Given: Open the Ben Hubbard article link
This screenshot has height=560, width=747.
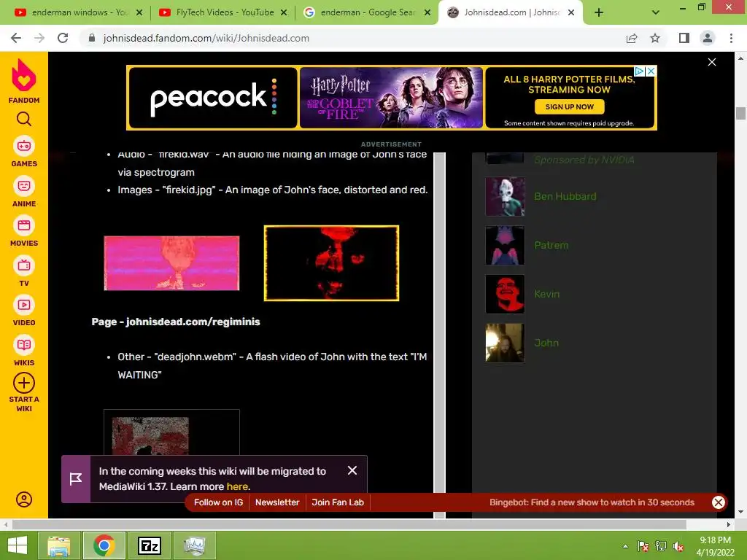Looking at the screenshot, I should (565, 196).
